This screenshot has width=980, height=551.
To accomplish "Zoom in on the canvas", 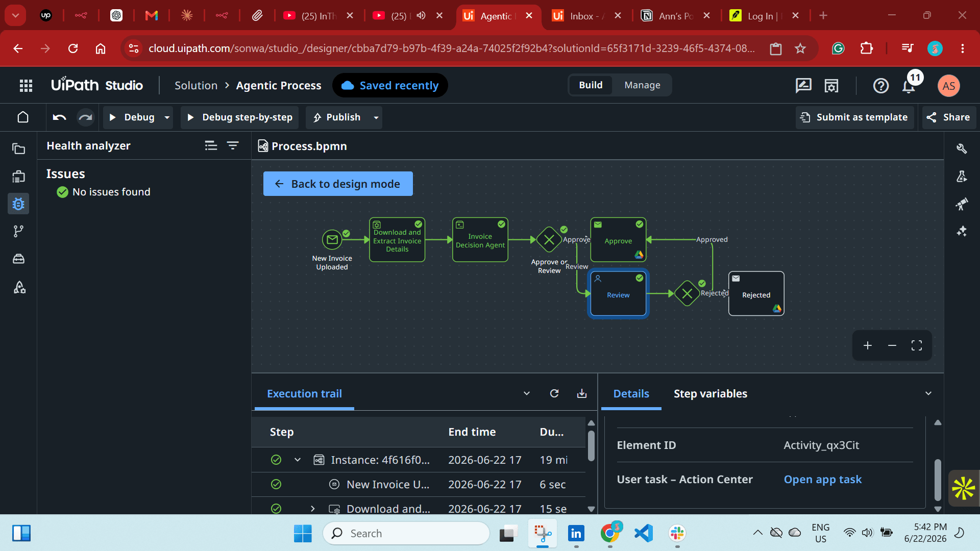I will [868, 346].
